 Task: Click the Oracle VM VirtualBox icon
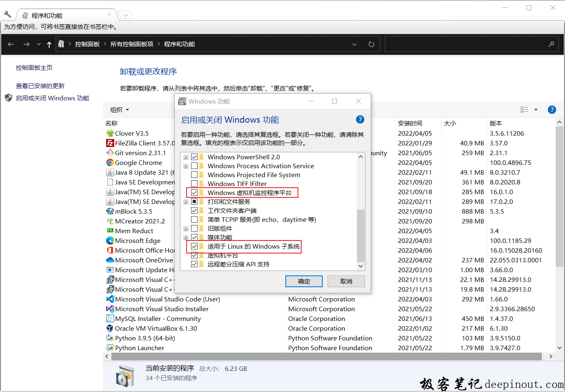110,328
